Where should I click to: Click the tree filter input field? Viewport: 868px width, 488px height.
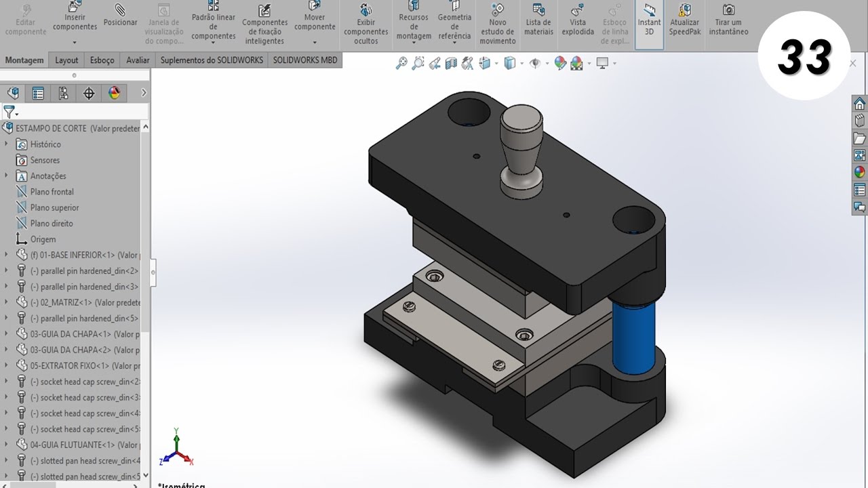coord(83,112)
